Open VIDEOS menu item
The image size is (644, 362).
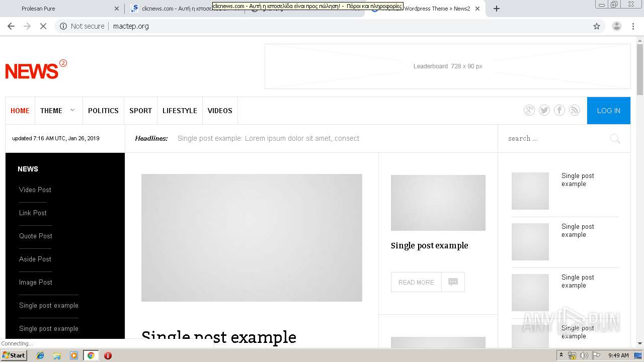(220, 111)
